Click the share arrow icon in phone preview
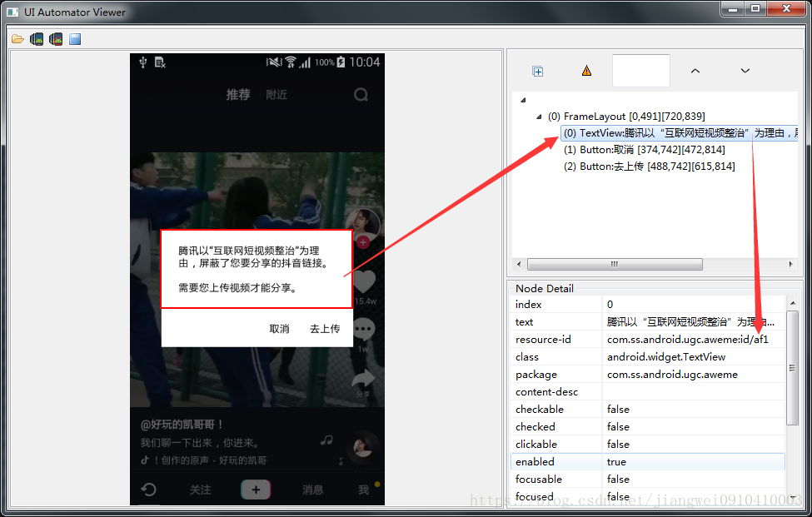This screenshot has width=812, height=517. click(364, 380)
